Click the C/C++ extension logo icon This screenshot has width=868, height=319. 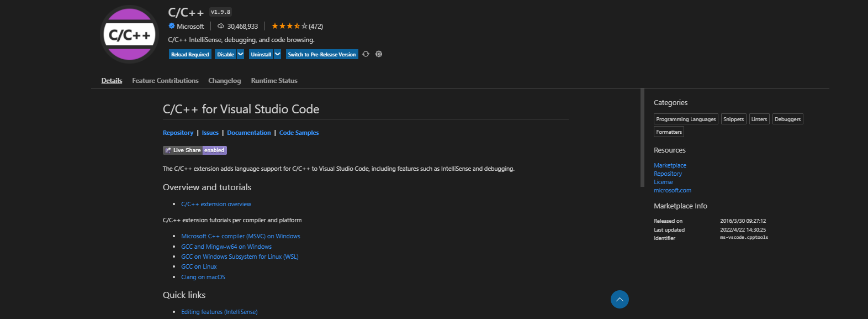click(x=130, y=34)
